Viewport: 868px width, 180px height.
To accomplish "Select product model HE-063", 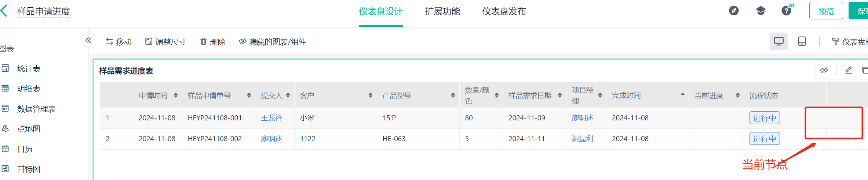I will coord(394,139).
